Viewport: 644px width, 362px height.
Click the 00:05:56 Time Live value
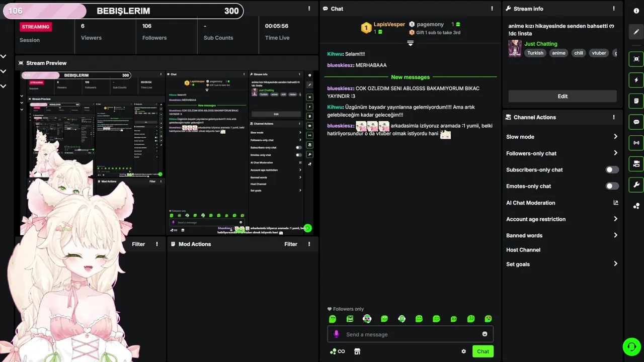pos(277,26)
